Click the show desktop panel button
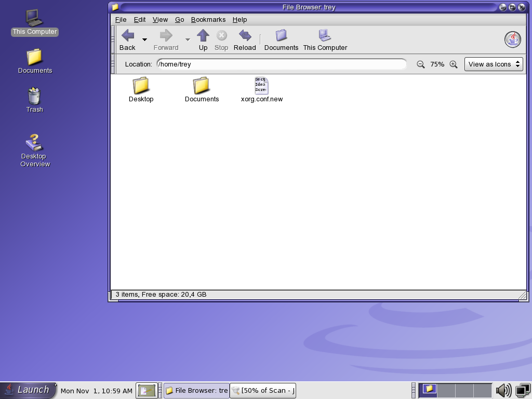The width and height of the screenshot is (532, 399). (147, 391)
